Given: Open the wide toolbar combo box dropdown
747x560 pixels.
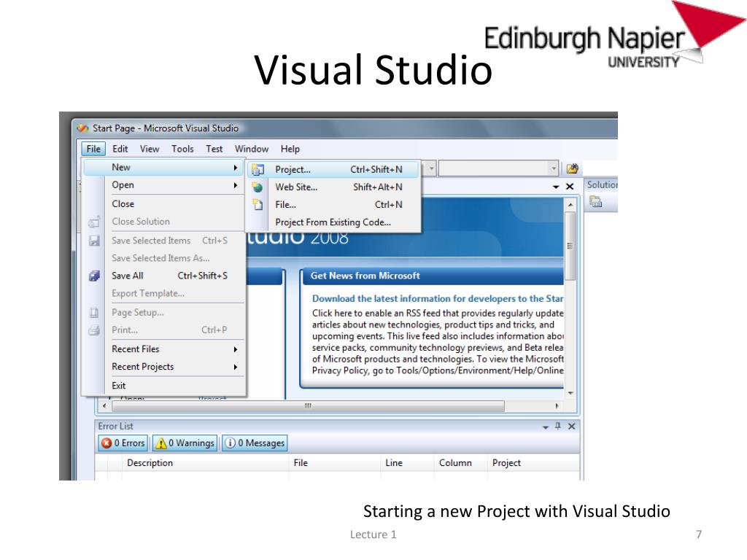Looking at the screenshot, I should click(553, 168).
